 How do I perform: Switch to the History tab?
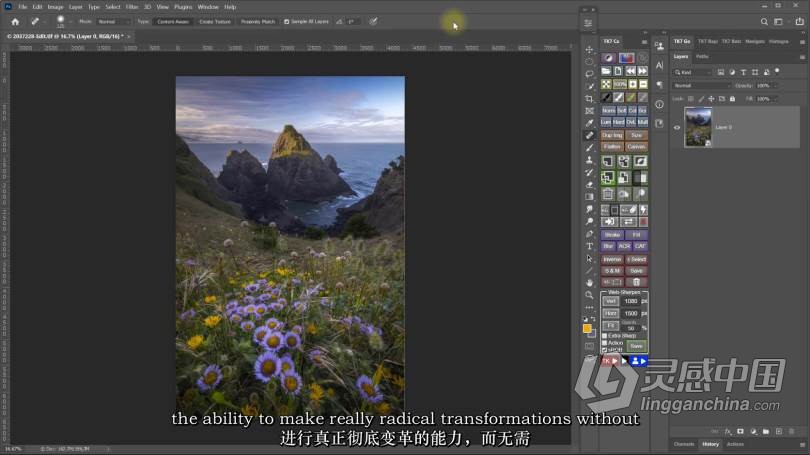click(x=710, y=444)
